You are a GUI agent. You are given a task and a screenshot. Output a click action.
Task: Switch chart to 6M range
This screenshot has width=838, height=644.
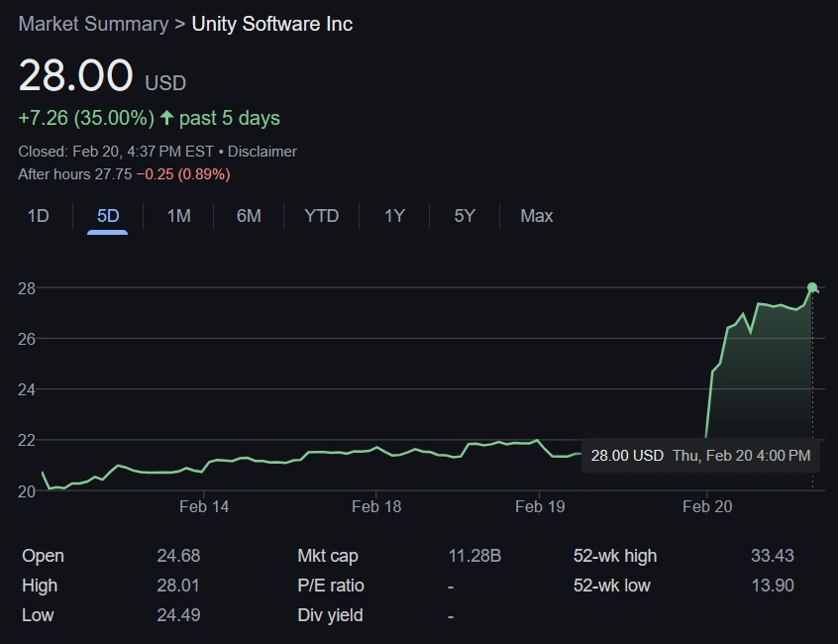click(249, 216)
